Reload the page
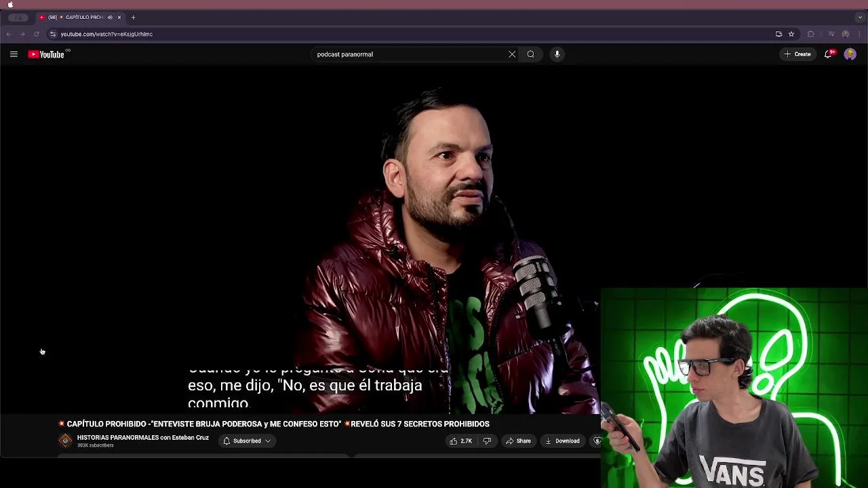This screenshot has height=488, width=868. click(37, 34)
